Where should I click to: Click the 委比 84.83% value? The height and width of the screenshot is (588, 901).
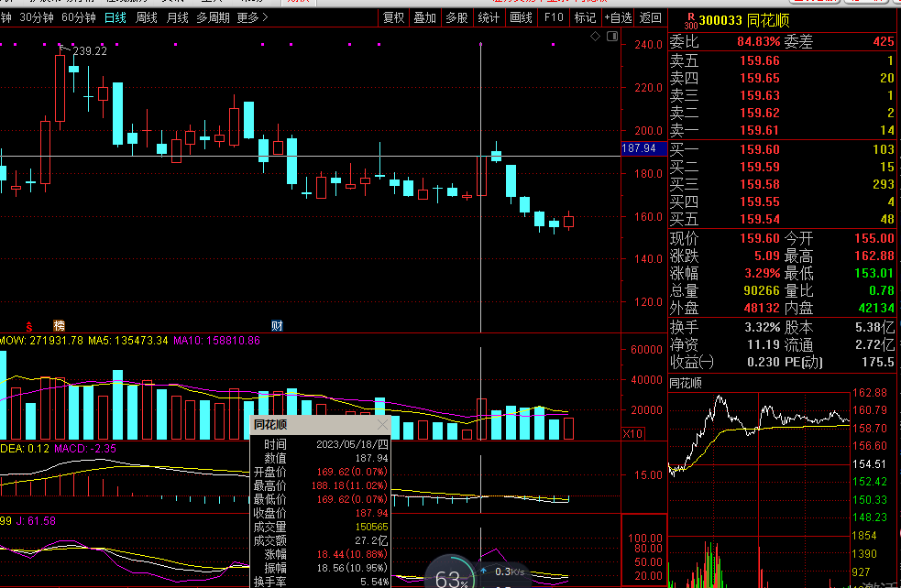759,42
